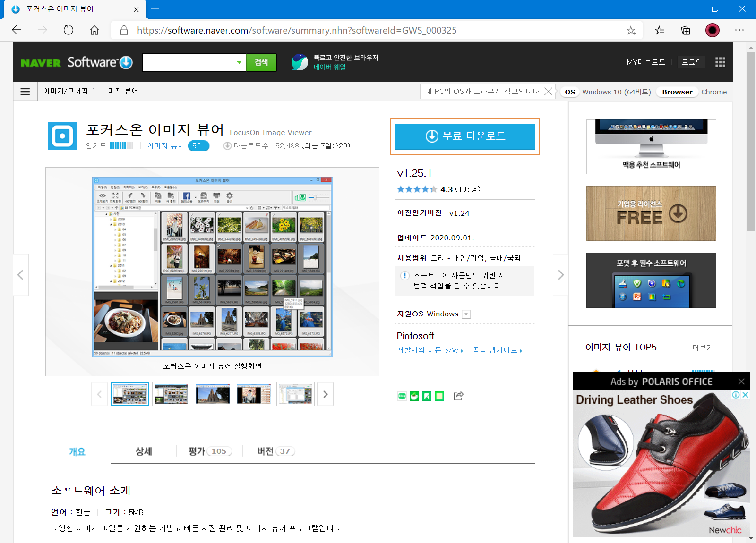This screenshot has height=543, width=756.
Task: Go to previous thumbnail page
Action: 99,394
